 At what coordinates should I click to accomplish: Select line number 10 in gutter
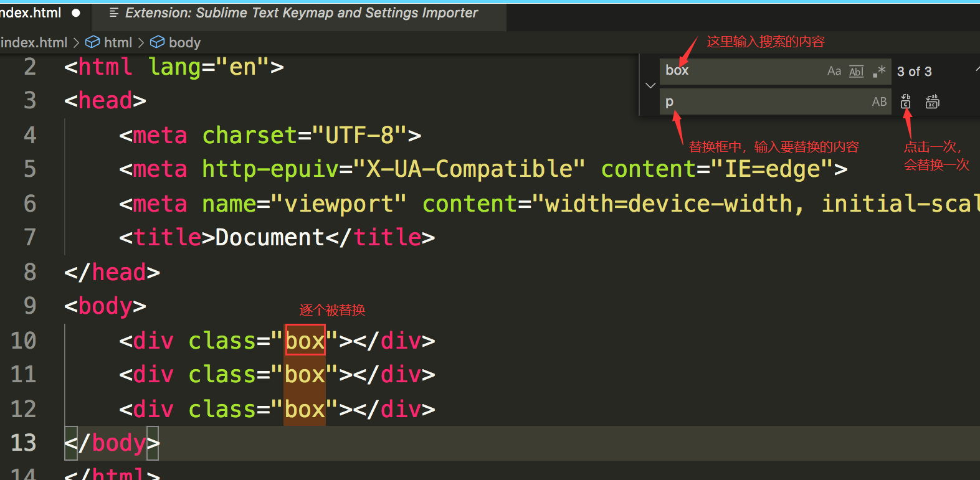click(x=24, y=341)
